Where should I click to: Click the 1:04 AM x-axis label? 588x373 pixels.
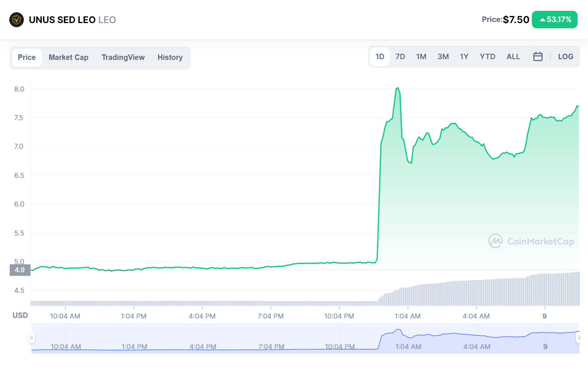pyautogui.click(x=408, y=316)
